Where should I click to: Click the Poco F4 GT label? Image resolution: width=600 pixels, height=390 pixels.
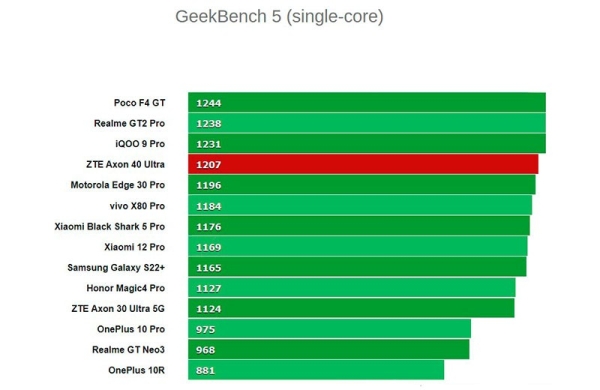139,103
